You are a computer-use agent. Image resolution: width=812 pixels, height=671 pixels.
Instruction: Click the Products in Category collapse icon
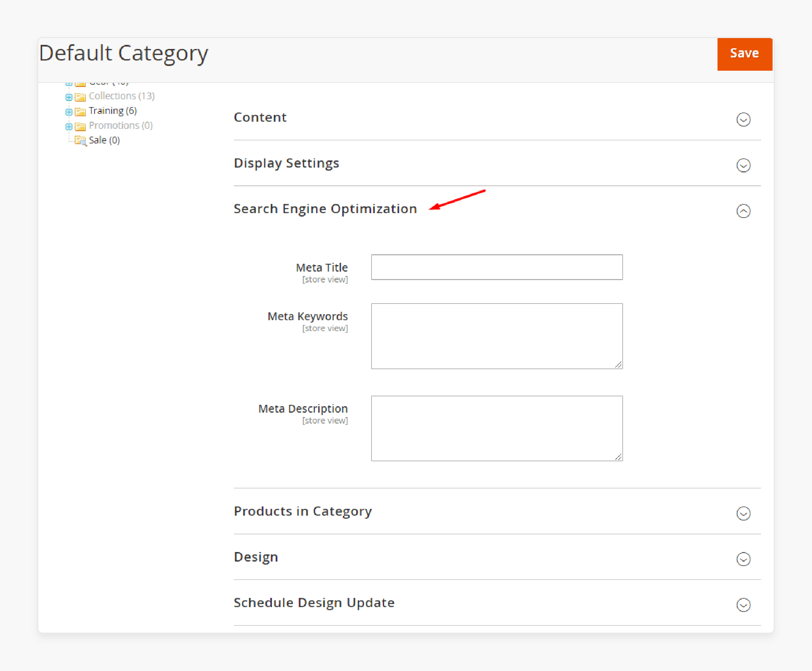pos(742,514)
